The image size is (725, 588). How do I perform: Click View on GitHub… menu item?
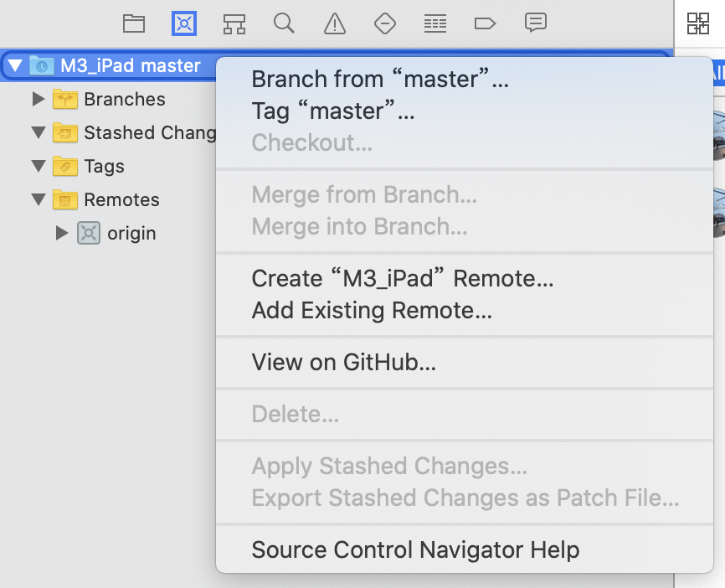[343, 362]
